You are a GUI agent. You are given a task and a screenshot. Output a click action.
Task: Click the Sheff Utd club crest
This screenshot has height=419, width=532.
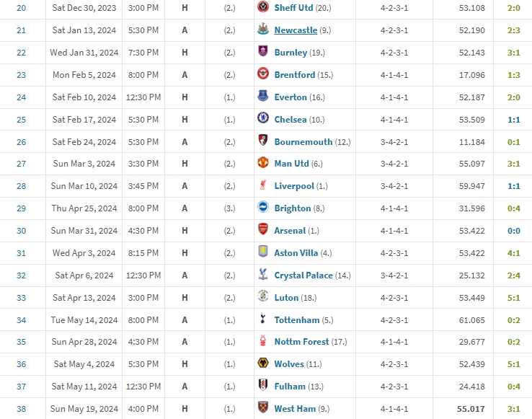(262, 7)
